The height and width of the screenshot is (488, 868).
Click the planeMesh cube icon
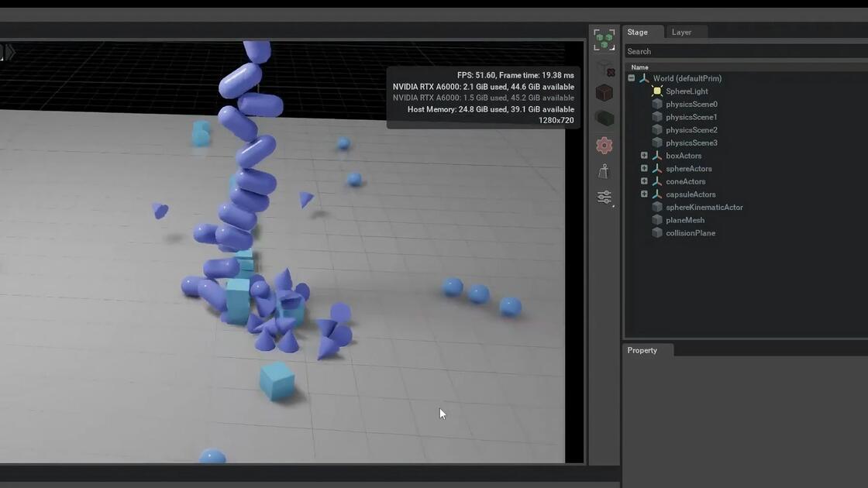click(x=657, y=220)
